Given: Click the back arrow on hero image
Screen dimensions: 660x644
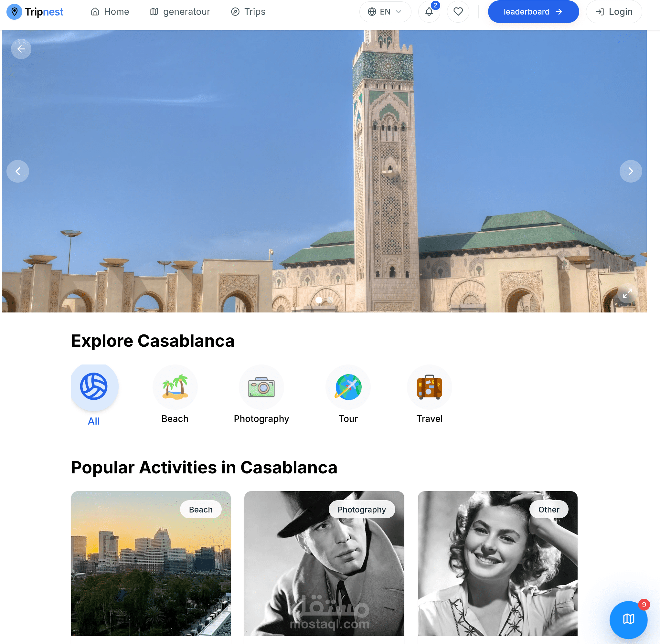Looking at the screenshot, I should tap(21, 49).
